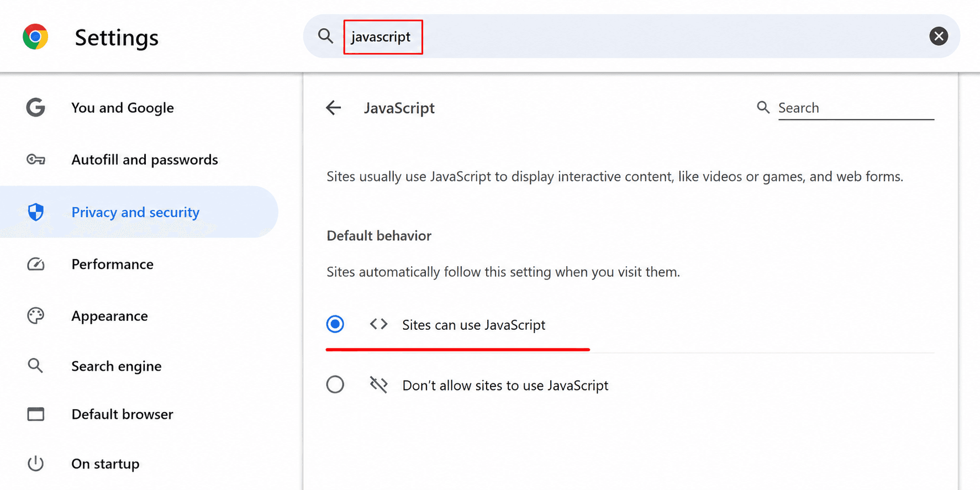Click the power icon for On startup
Screen dimensions: 980x490
pos(36,463)
